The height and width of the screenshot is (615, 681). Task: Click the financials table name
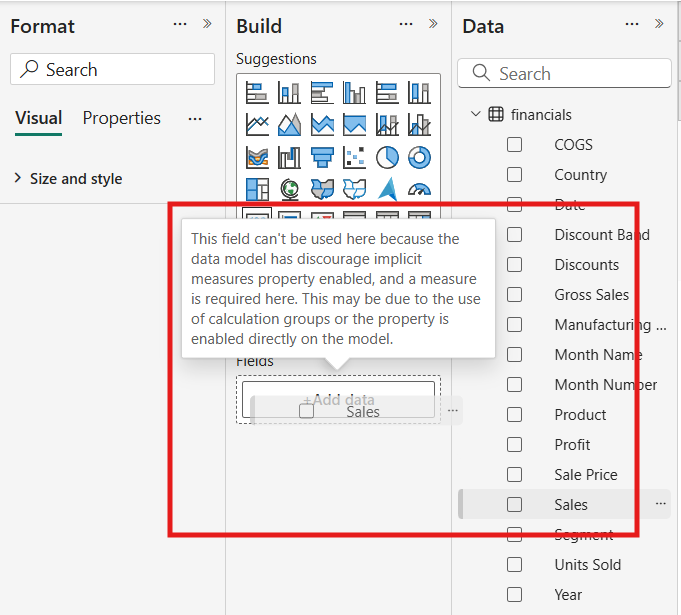541,115
